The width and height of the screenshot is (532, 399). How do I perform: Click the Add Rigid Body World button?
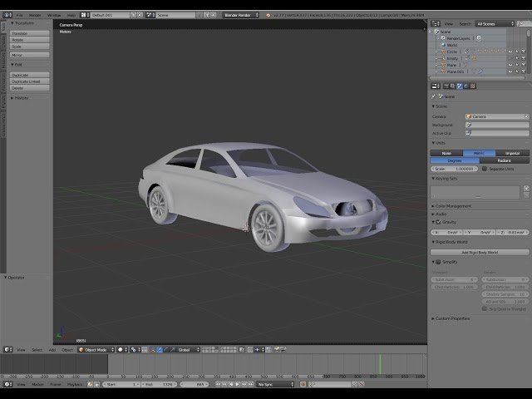point(480,253)
